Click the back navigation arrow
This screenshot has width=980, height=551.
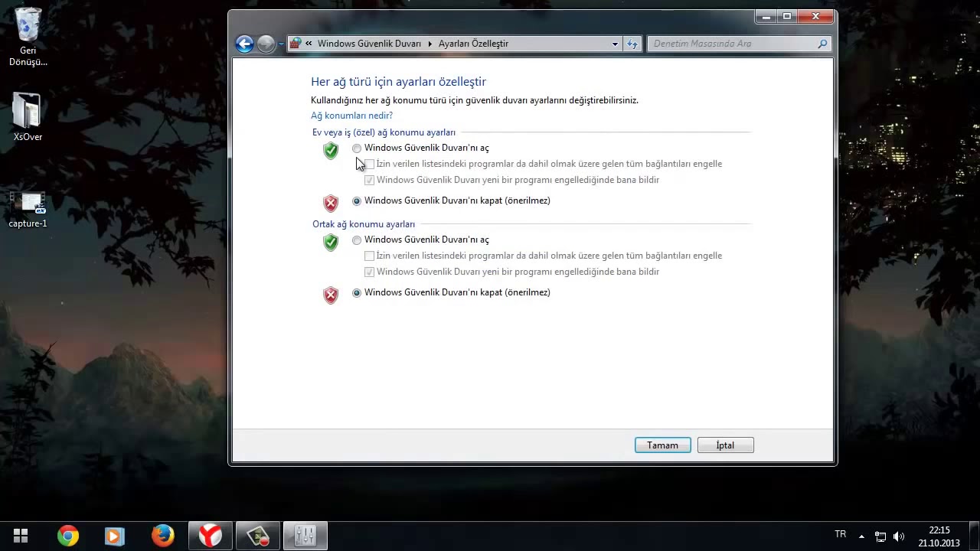244,44
